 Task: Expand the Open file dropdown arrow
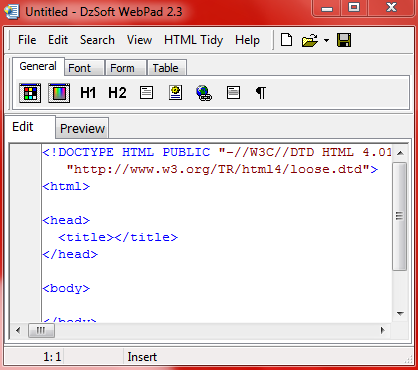tap(326, 40)
